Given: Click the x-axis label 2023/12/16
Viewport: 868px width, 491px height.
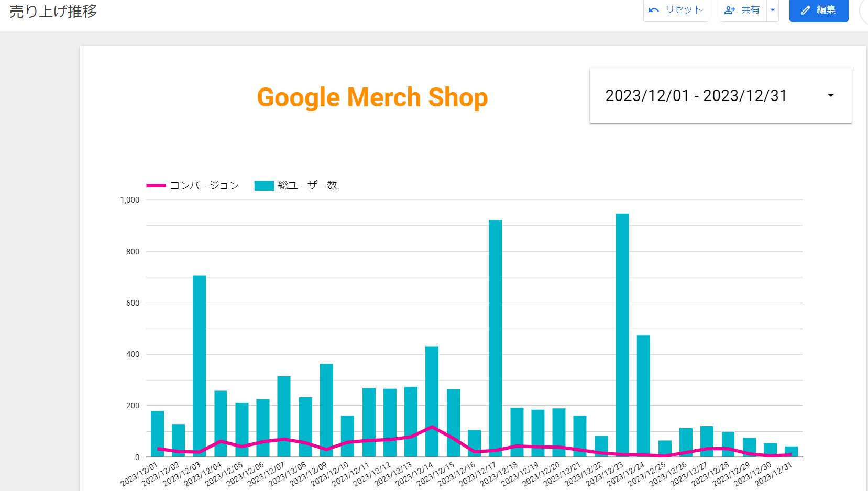Looking at the screenshot, I should click(x=456, y=474).
